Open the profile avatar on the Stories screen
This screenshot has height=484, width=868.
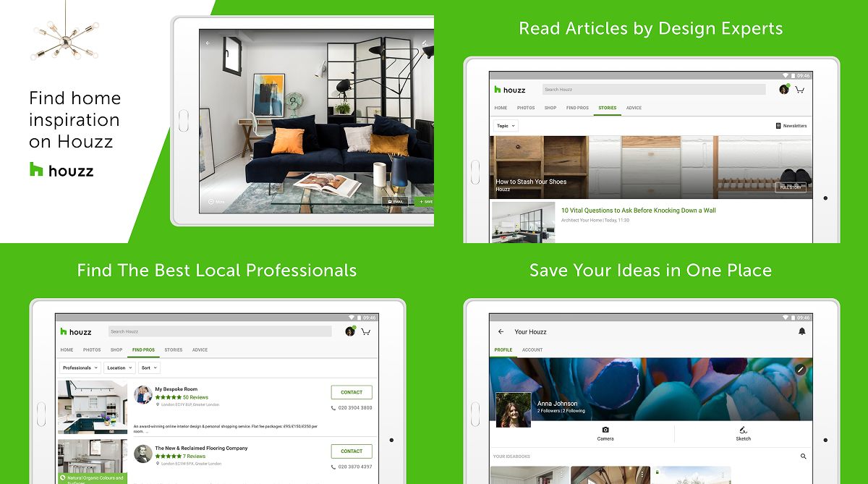[x=784, y=89]
